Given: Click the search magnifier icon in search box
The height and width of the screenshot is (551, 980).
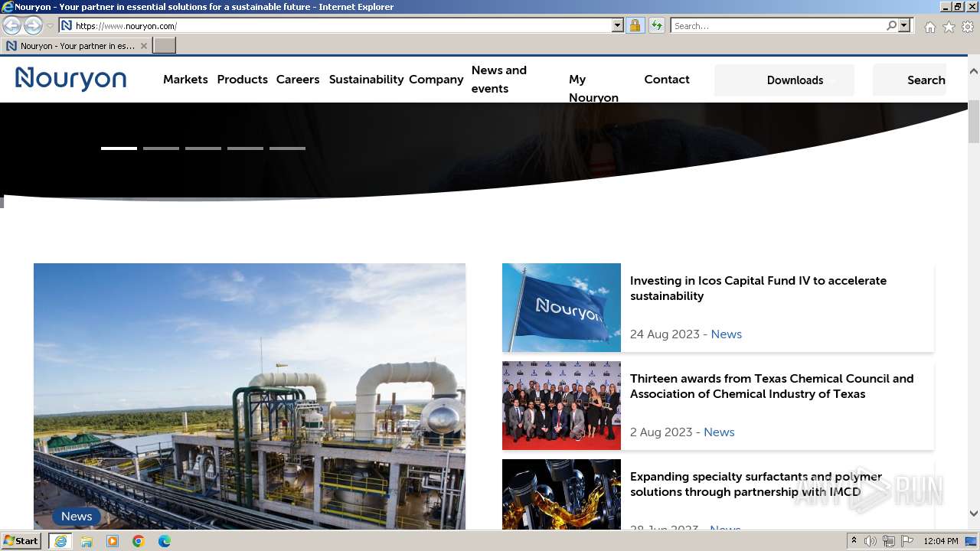Looking at the screenshot, I should [x=891, y=26].
